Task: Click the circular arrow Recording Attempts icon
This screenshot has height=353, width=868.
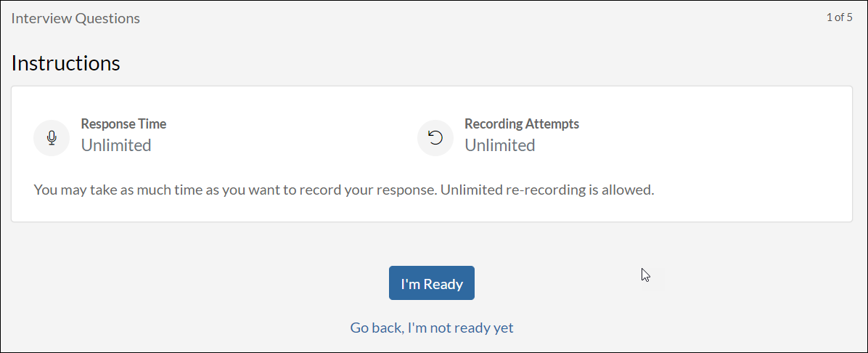Action: tap(435, 138)
